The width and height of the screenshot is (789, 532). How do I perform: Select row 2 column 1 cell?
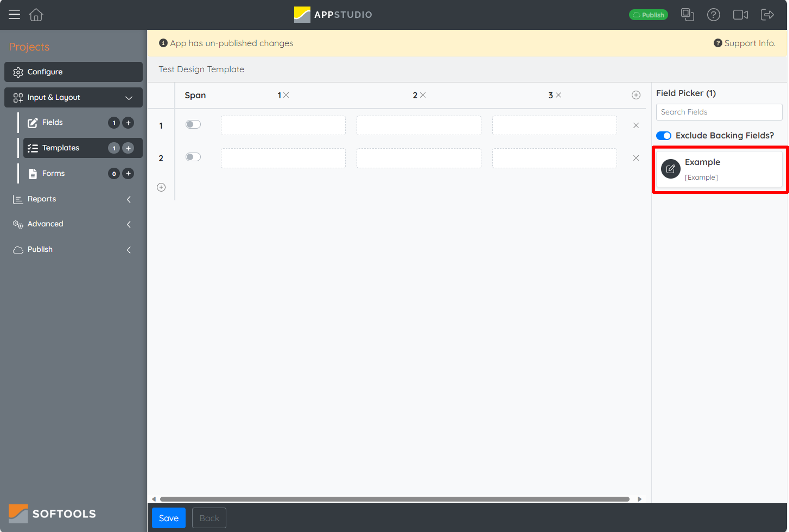click(283, 158)
